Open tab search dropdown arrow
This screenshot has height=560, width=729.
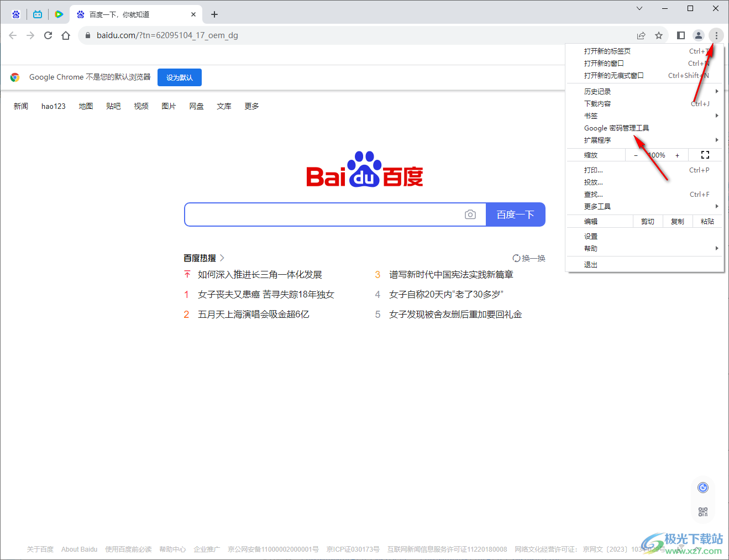click(x=639, y=8)
